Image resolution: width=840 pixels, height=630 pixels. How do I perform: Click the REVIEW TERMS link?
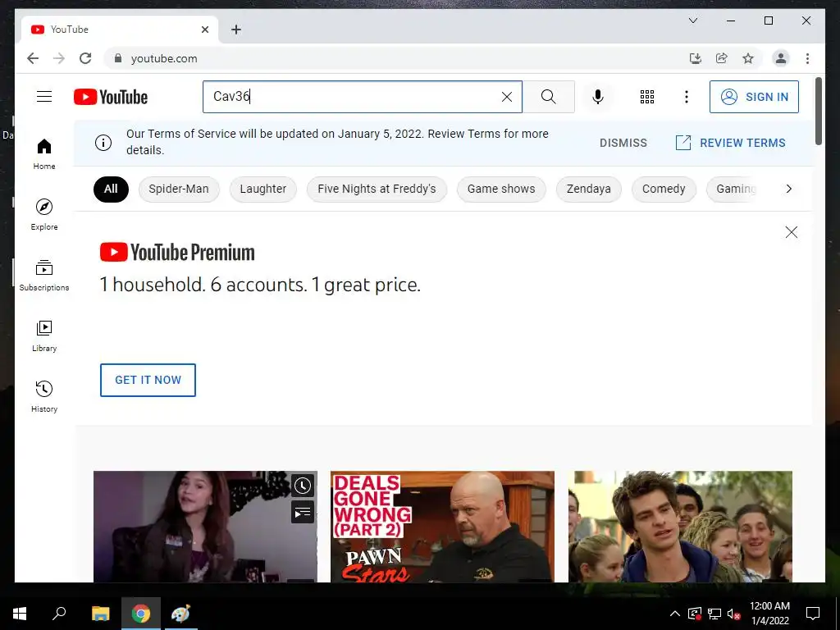coord(730,143)
